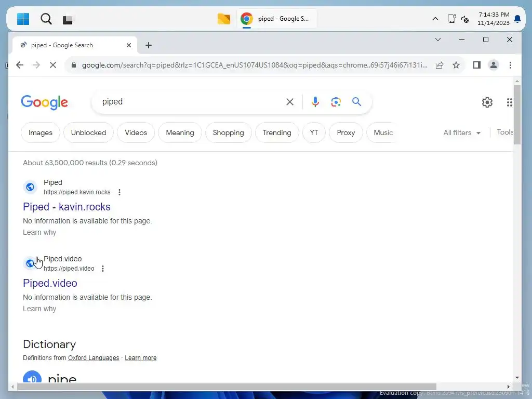Open Chrome side panel
Image resolution: width=532 pixels, height=399 pixels.
[x=477, y=65]
